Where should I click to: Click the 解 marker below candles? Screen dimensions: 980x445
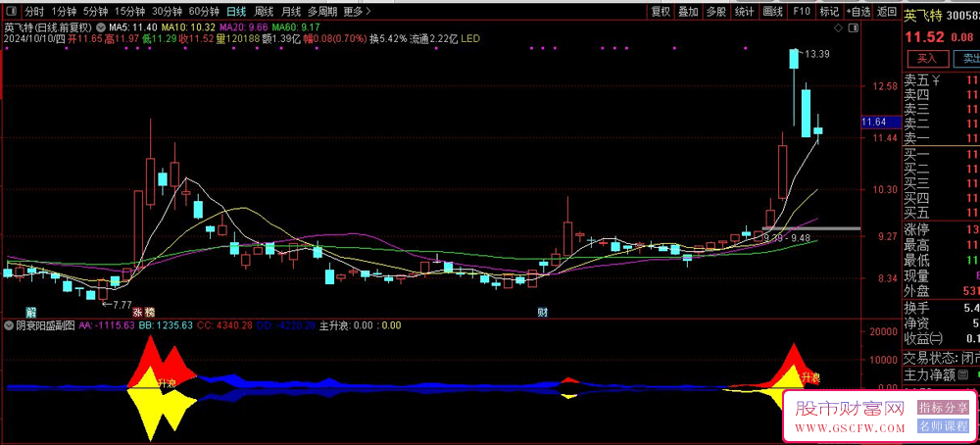(30, 312)
